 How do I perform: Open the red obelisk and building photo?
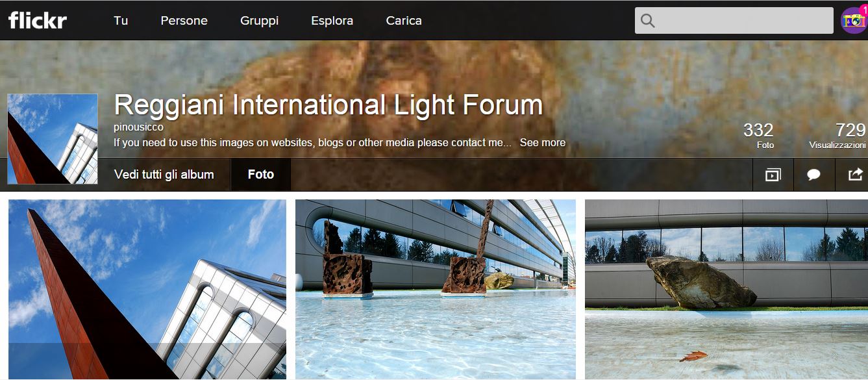(x=147, y=289)
